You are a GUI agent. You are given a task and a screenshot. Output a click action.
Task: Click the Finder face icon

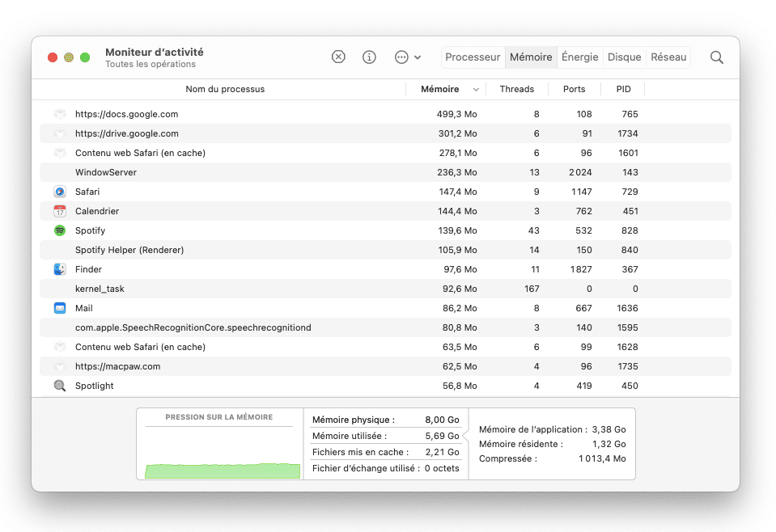pos(60,269)
